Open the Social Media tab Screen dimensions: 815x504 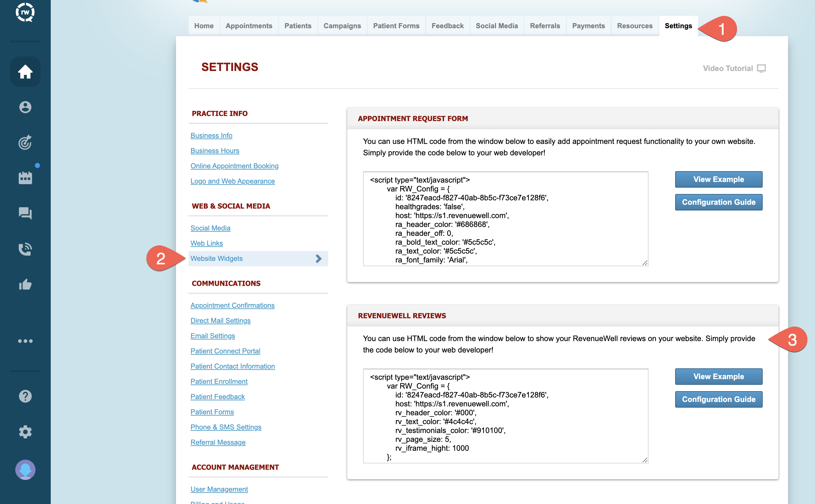pos(497,26)
